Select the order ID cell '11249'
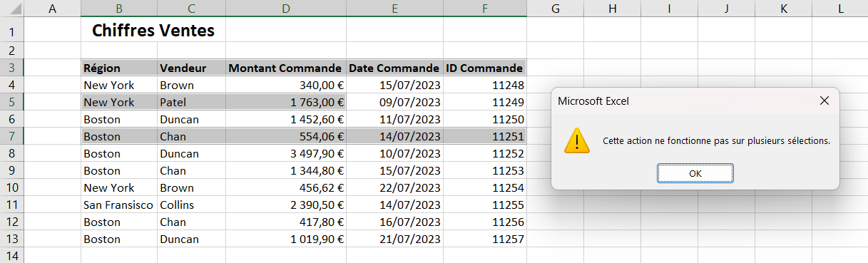Image resolution: width=868 pixels, height=263 pixels. 485,102
